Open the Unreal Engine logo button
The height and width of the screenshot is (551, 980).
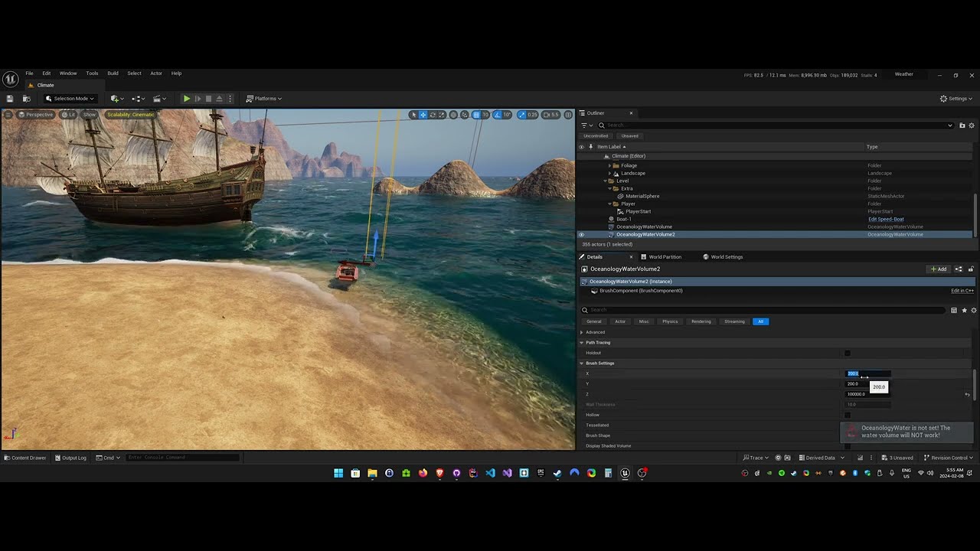[11, 79]
